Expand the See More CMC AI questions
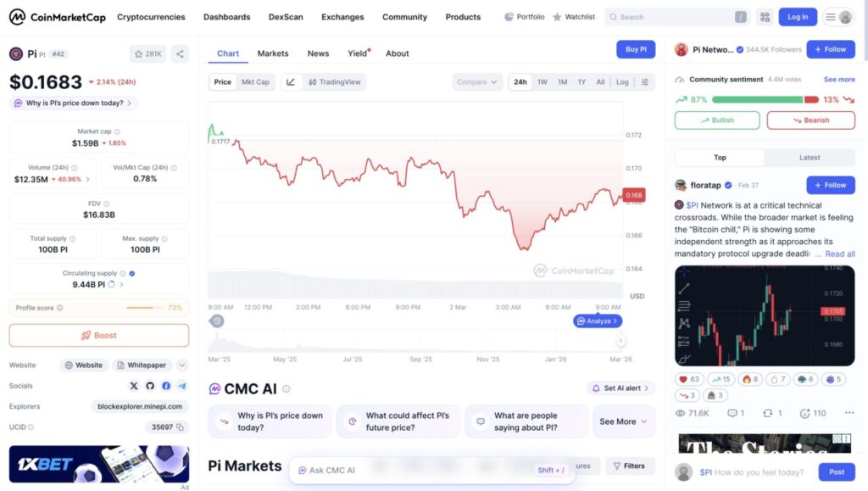868x491 pixels. pos(624,421)
